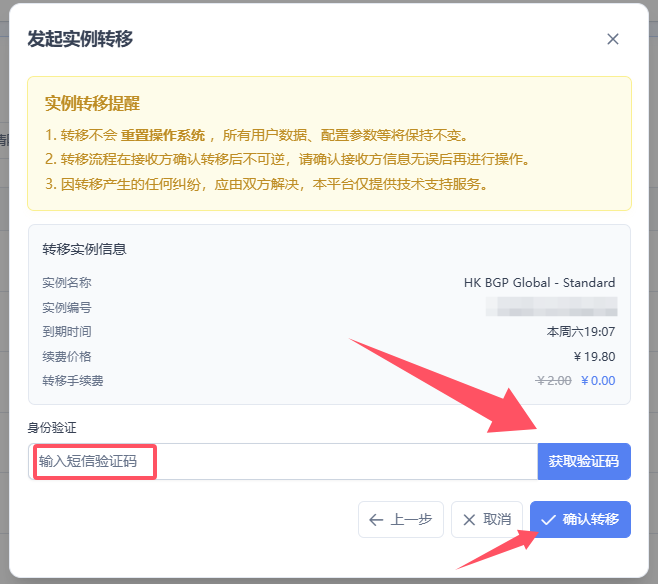The image size is (658, 584).
Task: Select the HK BGP Global - Standard name
Action: pyautogui.click(x=540, y=283)
